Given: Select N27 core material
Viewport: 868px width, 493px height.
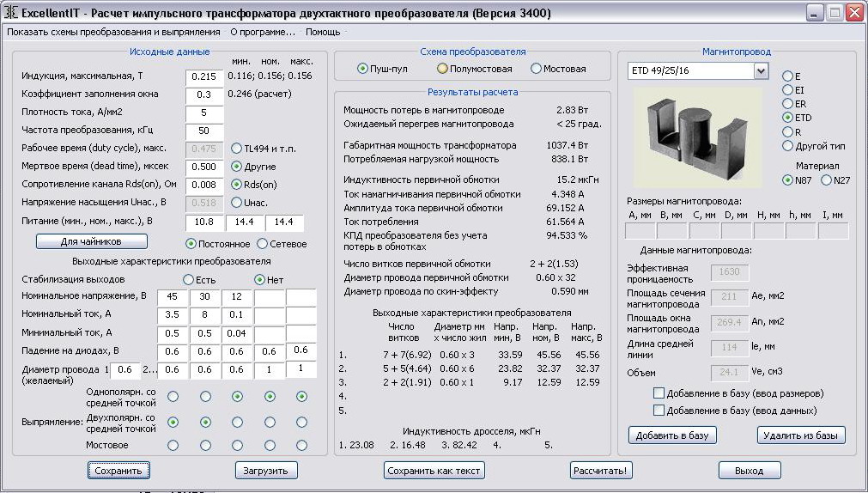Looking at the screenshot, I should (827, 180).
